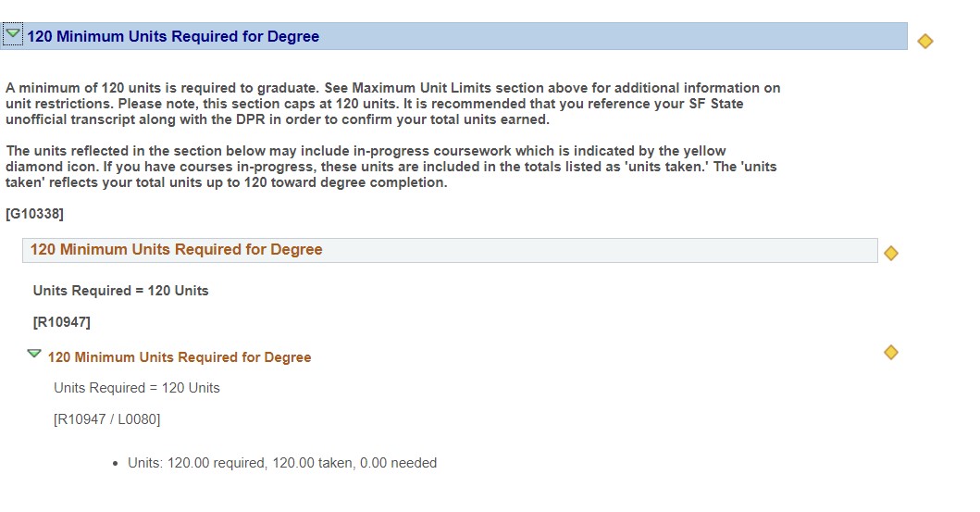Click the yellow diamond beside the blue header
Image resolution: width=980 pixels, height=512 pixels.
click(x=925, y=42)
